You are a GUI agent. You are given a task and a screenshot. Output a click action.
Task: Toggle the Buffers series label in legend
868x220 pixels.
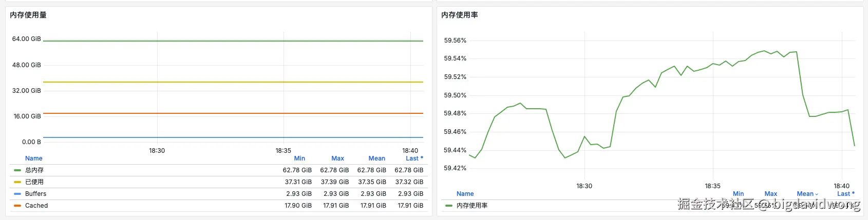click(x=36, y=194)
